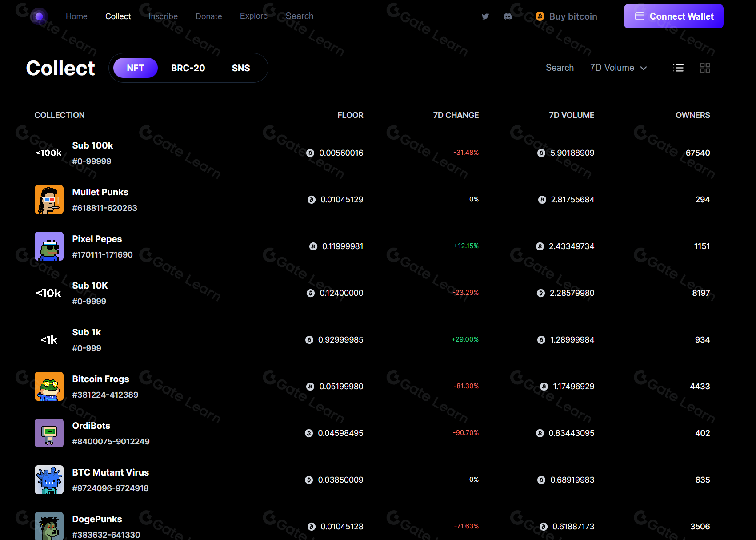Open the Donate navigation item

[209, 16]
